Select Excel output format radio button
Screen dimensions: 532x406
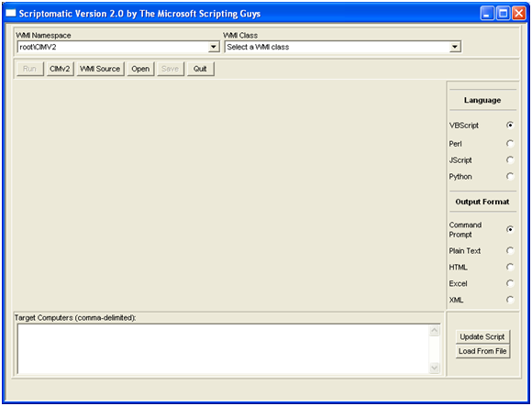tap(510, 283)
